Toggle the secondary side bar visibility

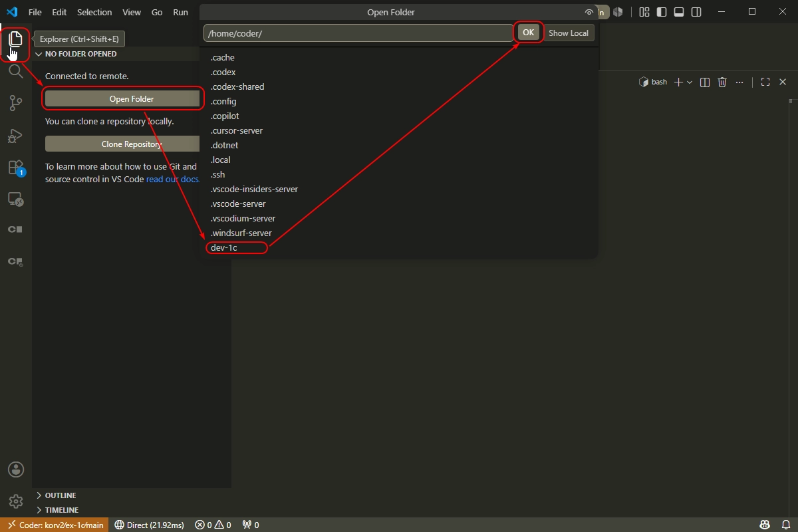pos(696,12)
